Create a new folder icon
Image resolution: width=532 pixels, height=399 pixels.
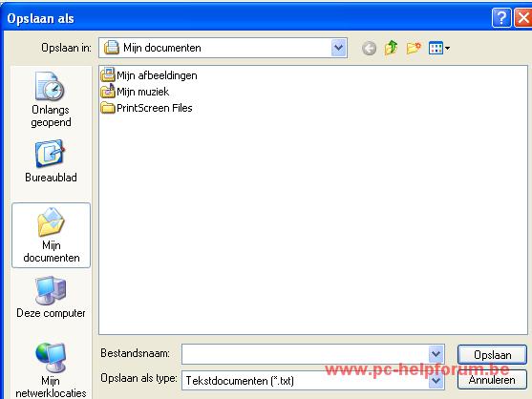[x=414, y=48]
